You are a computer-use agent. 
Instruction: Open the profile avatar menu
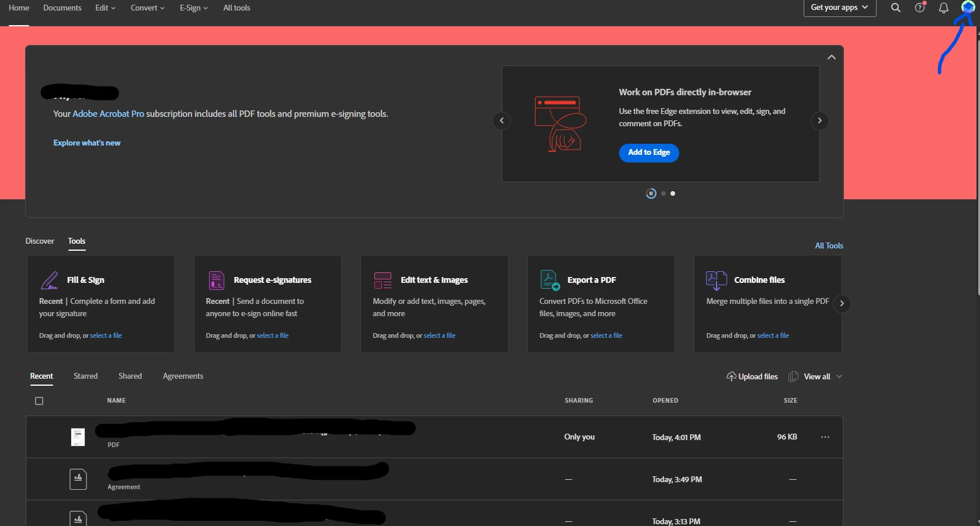pos(968,7)
